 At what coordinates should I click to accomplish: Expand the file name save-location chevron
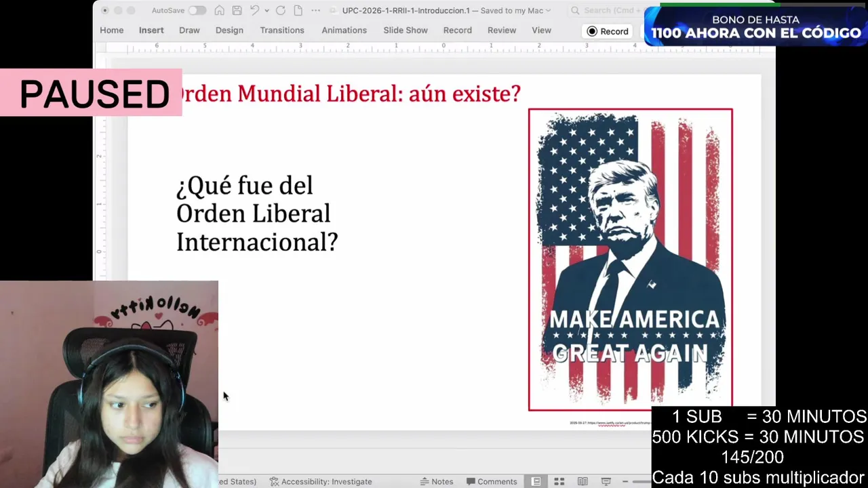tap(548, 11)
